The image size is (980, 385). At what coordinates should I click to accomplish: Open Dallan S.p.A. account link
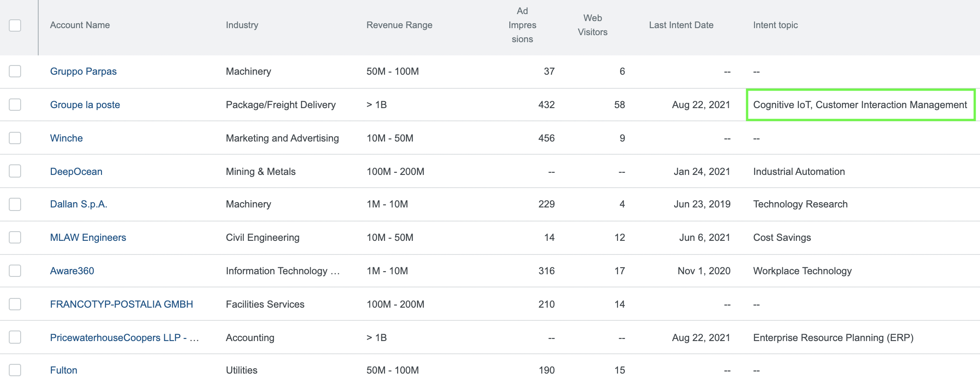click(78, 204)
